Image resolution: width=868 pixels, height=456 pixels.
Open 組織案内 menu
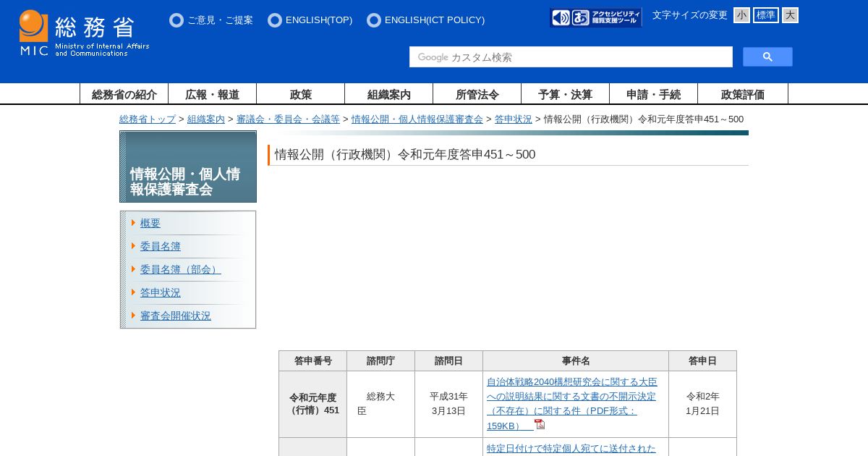pyautogui.click(x=389, y=94)
